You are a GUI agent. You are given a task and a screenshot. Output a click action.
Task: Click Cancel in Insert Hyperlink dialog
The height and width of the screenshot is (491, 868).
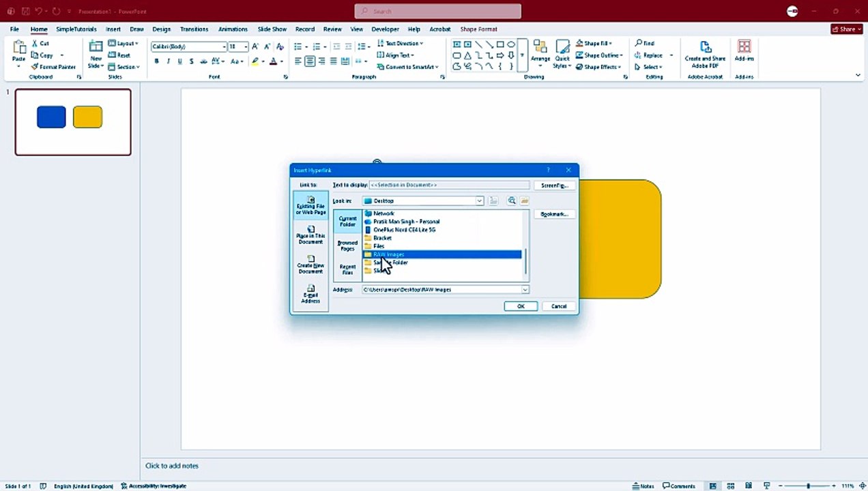559,306
